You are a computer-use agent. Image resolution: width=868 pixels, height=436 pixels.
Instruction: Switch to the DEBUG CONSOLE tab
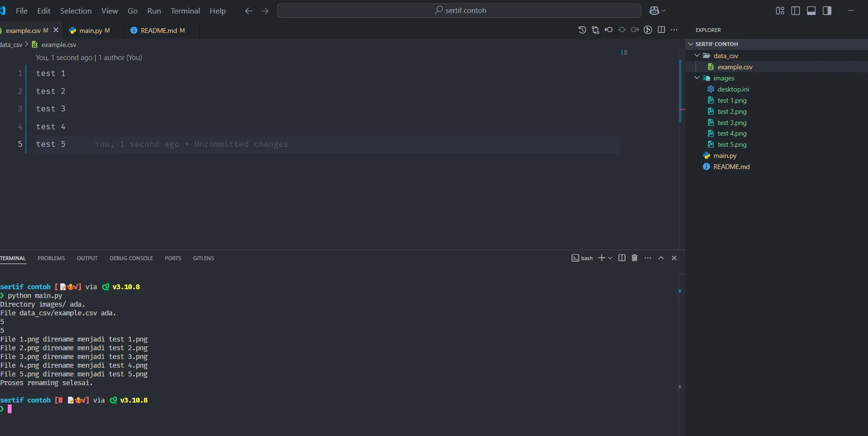pos(131,258)
